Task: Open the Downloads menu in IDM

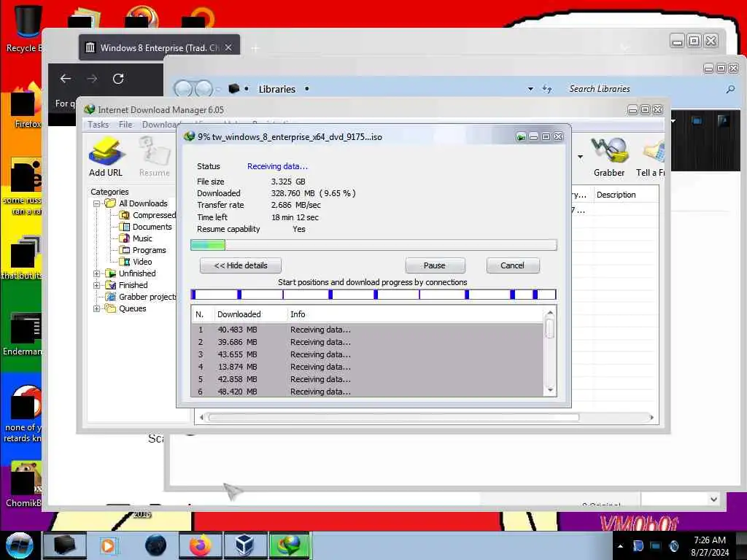Action: pos(160,125)
